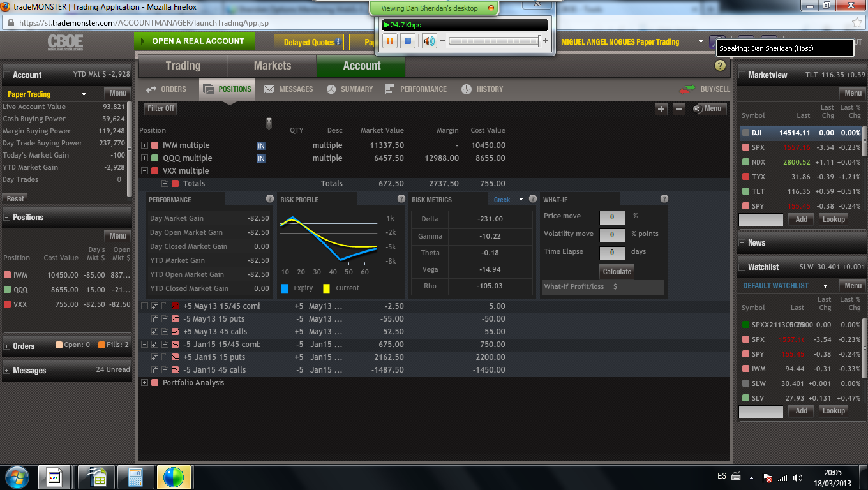Viewport: 868px width, 490px height.
Task: Open the Default Watchlist dropdown
Action: [825, 286]
